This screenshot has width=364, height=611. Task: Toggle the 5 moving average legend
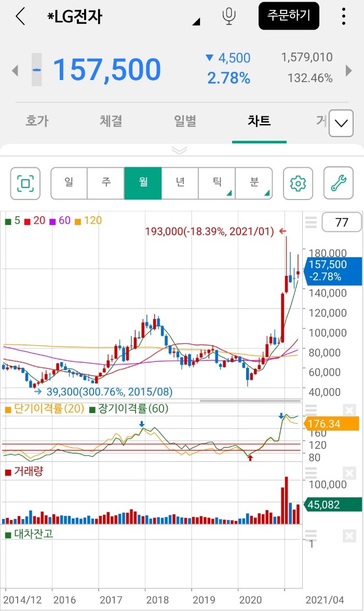point(12,220)
